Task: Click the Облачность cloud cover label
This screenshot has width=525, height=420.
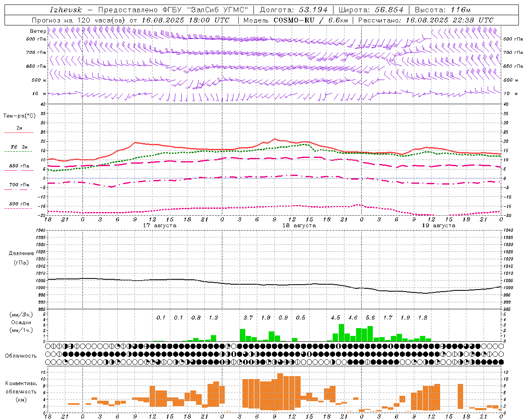Action: 21,356
